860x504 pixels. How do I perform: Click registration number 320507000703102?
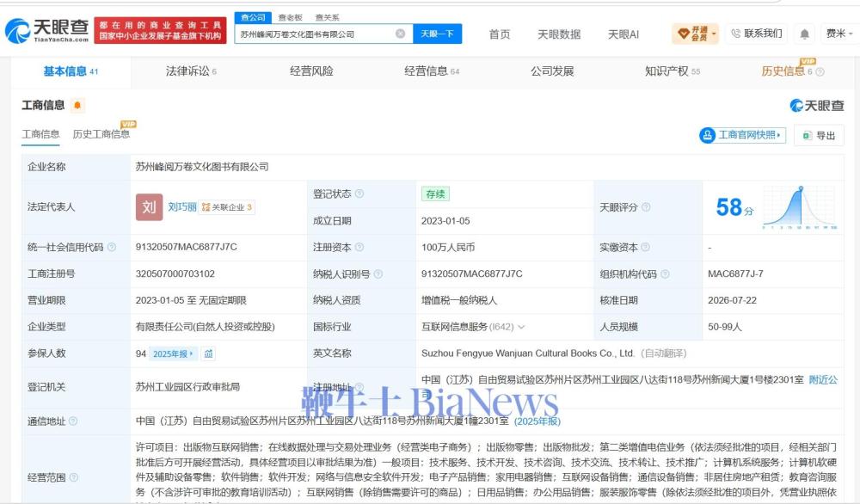tap(175, 274)
